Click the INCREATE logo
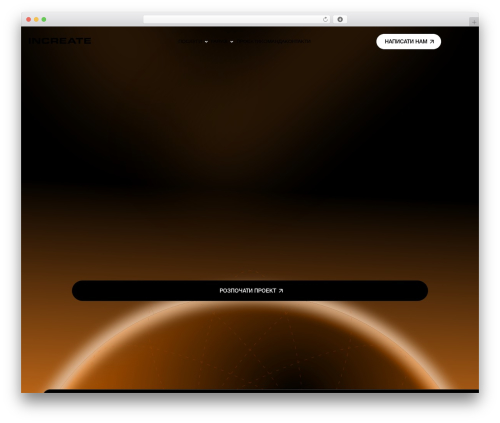The image size is (500, 423). (60, 41)
